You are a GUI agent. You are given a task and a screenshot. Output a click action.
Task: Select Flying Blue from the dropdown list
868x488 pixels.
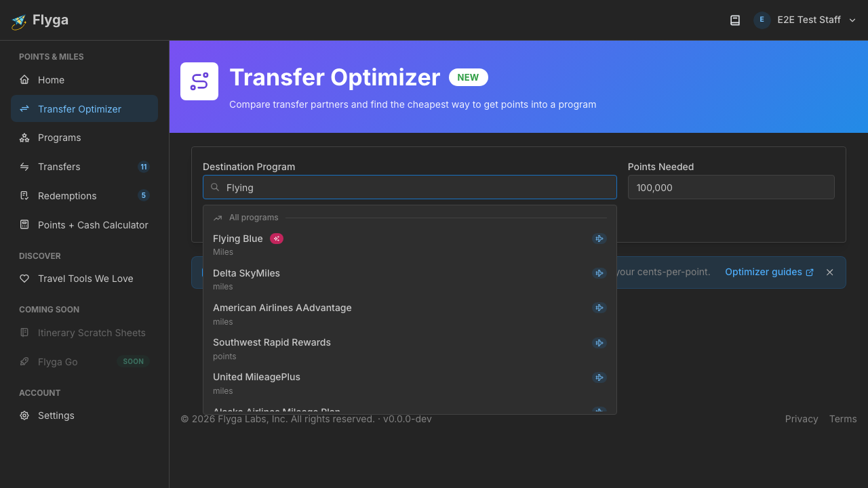[410, 245]
